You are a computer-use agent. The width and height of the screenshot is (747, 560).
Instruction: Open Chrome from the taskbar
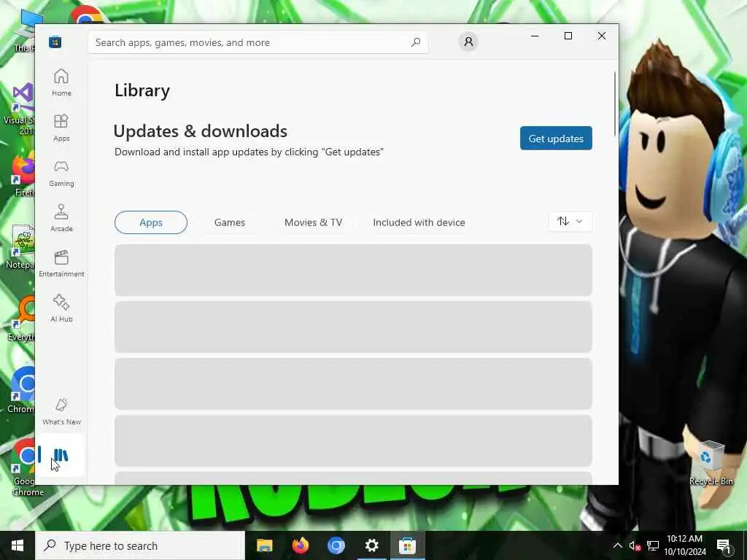336,545
